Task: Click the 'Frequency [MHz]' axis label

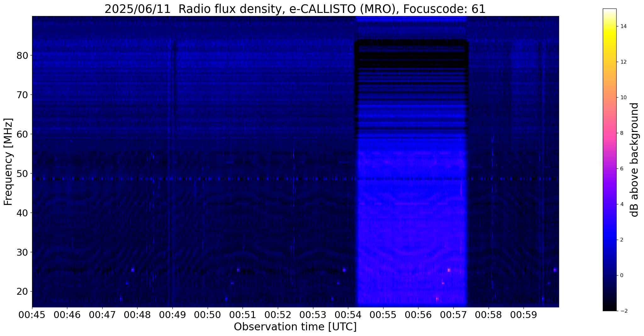Action: pos(8,162)
